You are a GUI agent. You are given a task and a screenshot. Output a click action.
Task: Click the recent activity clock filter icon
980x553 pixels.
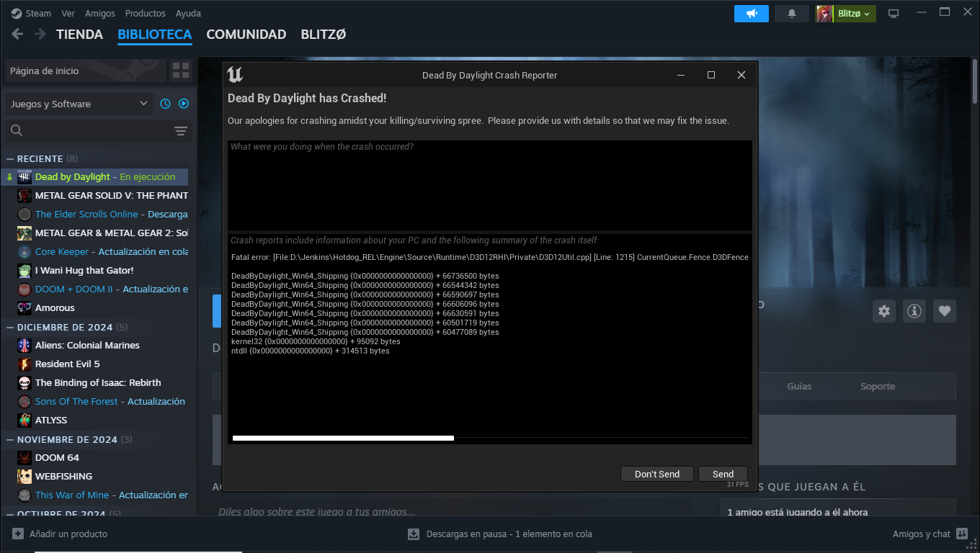coord(165,104)
